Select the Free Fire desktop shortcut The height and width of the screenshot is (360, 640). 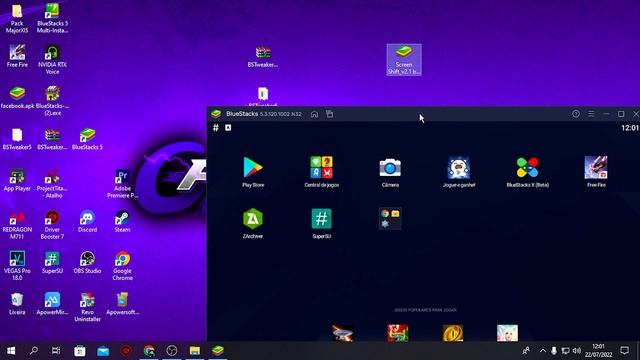(x=17, y=56)
